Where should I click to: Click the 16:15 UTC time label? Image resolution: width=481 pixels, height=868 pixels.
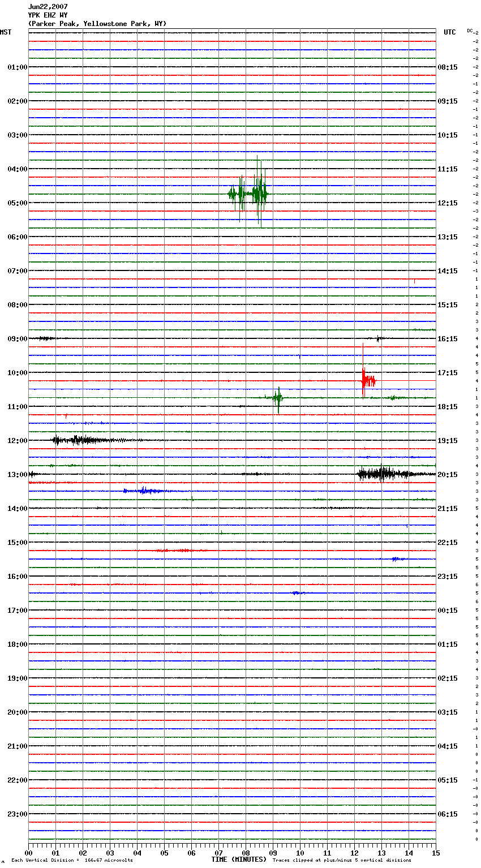tap(448, 339)
